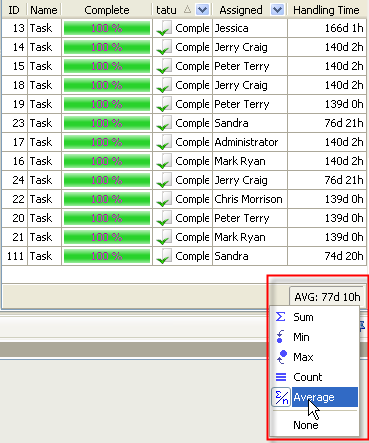369x443 pixels.
Task: Click the Count lines icon
Action: tap(281, 377)
